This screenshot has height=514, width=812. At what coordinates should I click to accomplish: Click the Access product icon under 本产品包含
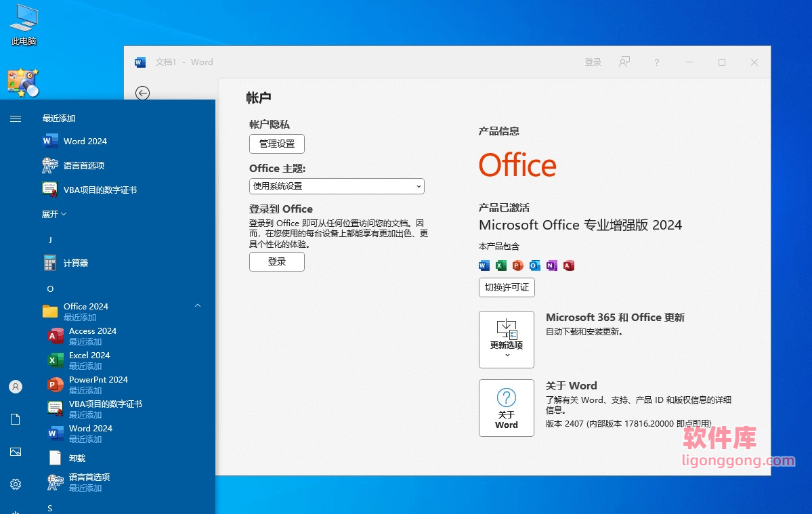569,265
